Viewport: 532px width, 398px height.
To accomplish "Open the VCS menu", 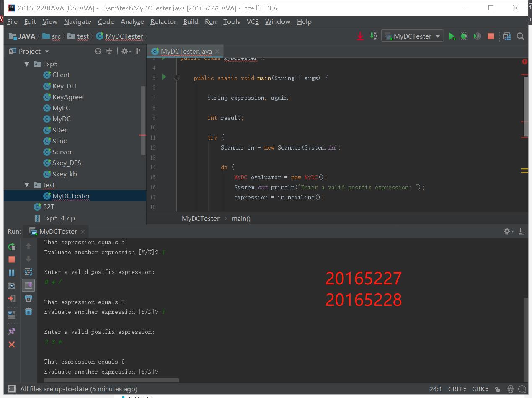I will pos(253,22).
